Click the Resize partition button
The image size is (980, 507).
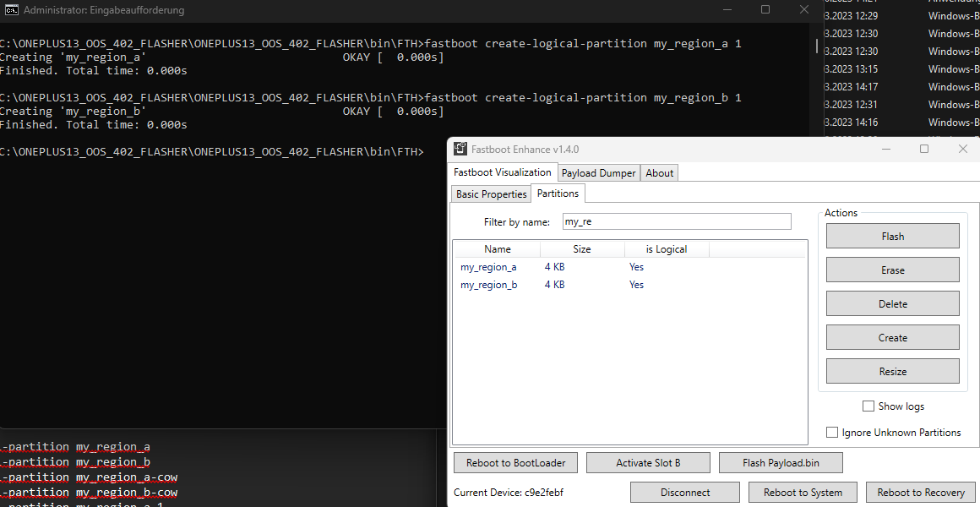click(892, 371)
